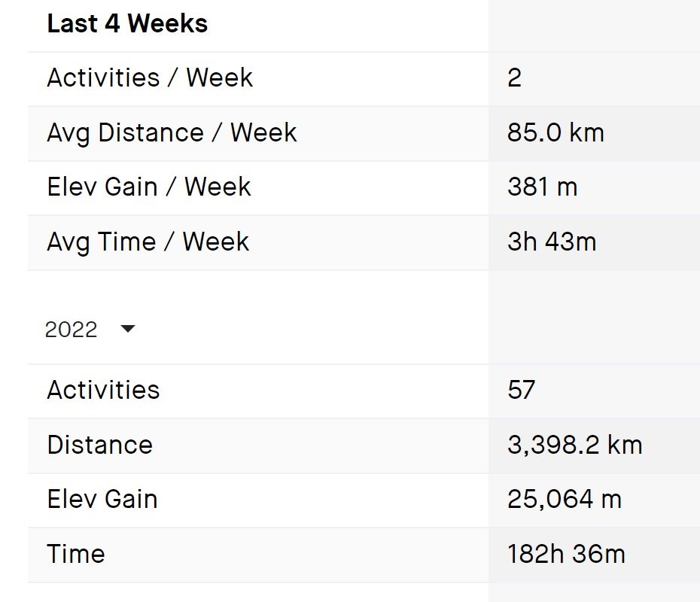Click the 182h 36m total time value
The image size is (700, 602).
[566, 555]
